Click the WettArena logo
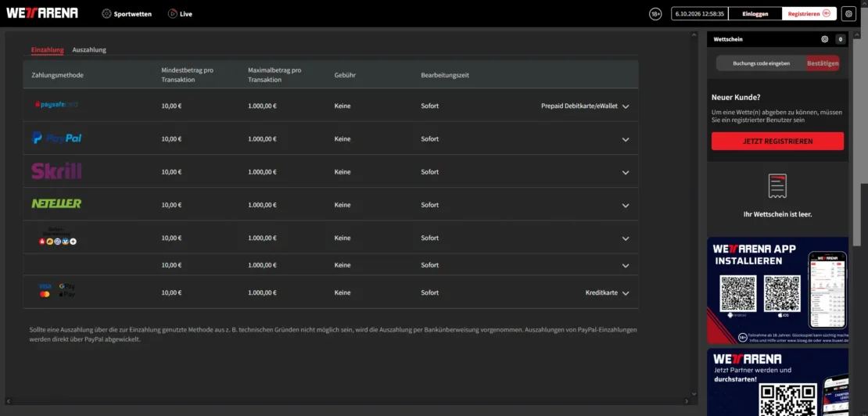This screenshot has width=868, height=416. click(42, 13)
